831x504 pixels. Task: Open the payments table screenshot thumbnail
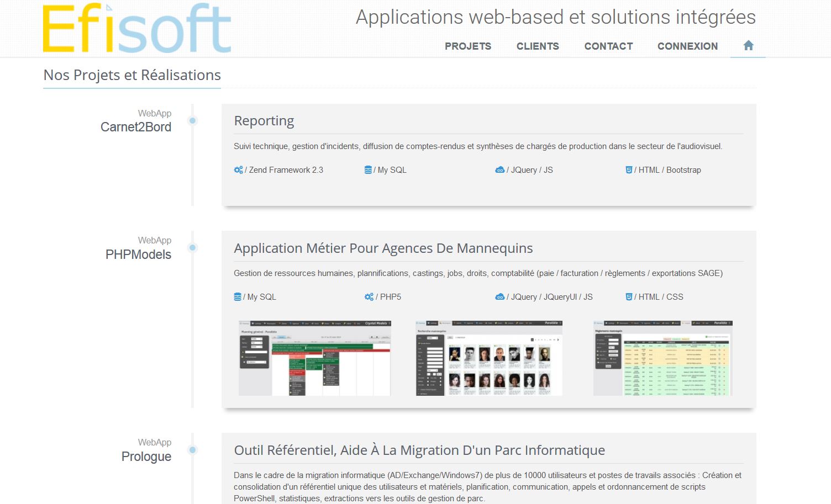662,358
